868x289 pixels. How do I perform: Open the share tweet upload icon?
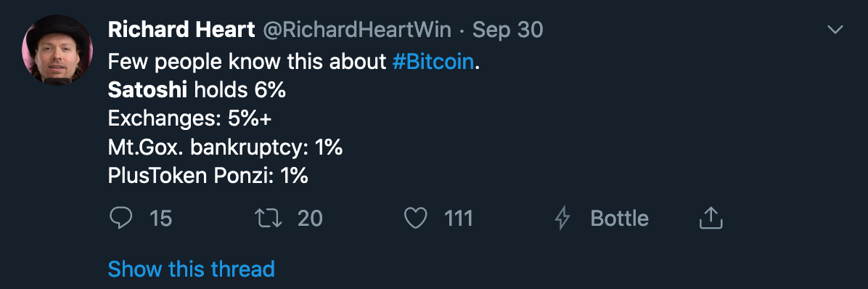tap(711, 218)
